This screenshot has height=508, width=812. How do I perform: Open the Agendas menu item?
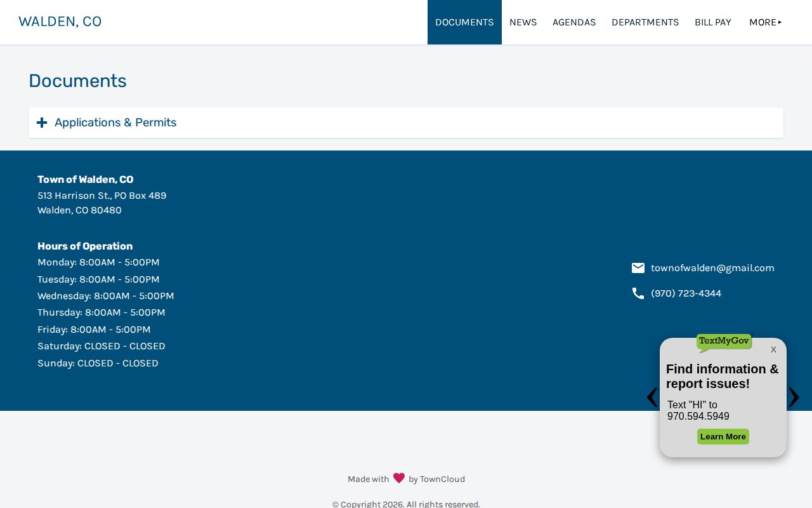pyautogui.click(x=574, y=22)
